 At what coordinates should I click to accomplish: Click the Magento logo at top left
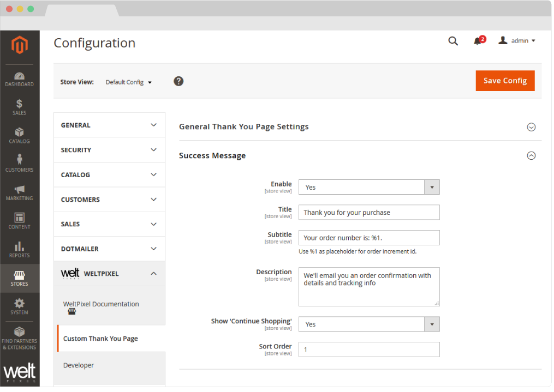click(19, 46)
